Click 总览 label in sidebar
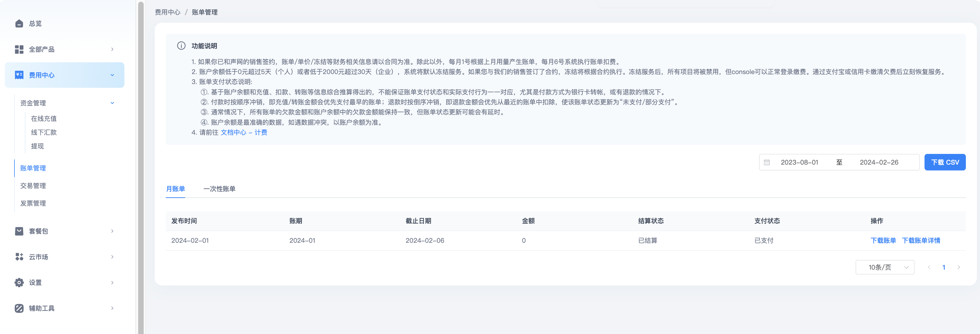This screenshot has height=334, width=980. tap(35, 23)
